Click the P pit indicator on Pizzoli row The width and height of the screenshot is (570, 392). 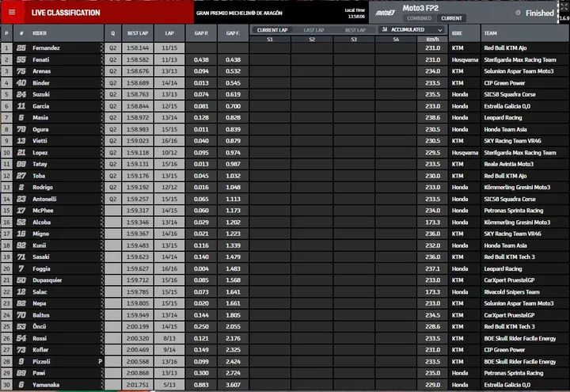click(x=100, y=361)
